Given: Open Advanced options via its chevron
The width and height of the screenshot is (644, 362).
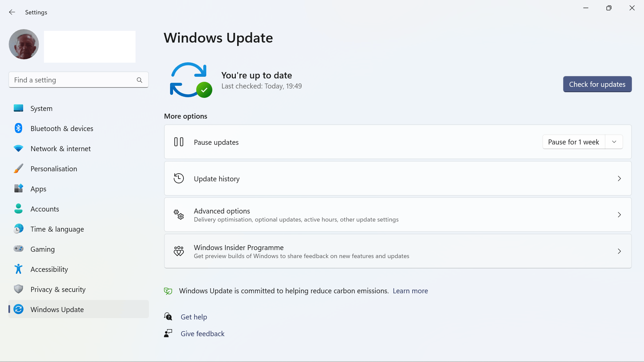Looking at the screenshot, I should point(619,215).
